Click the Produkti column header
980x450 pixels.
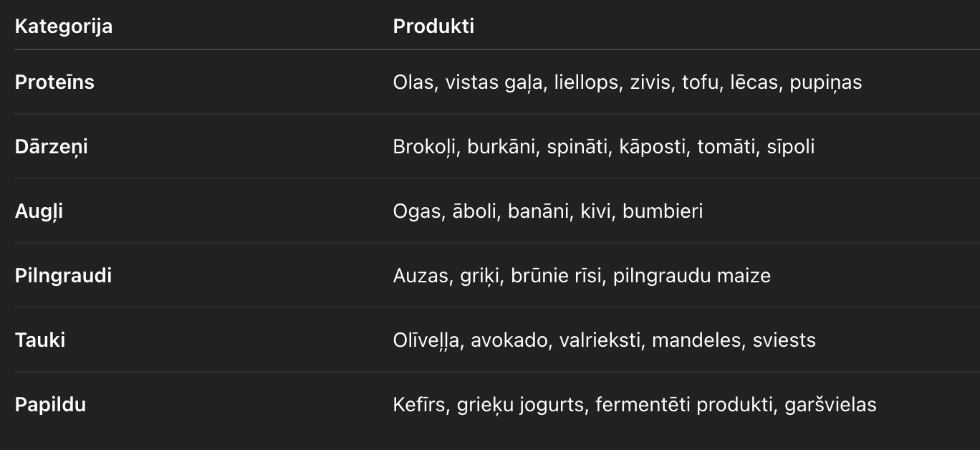433,27
